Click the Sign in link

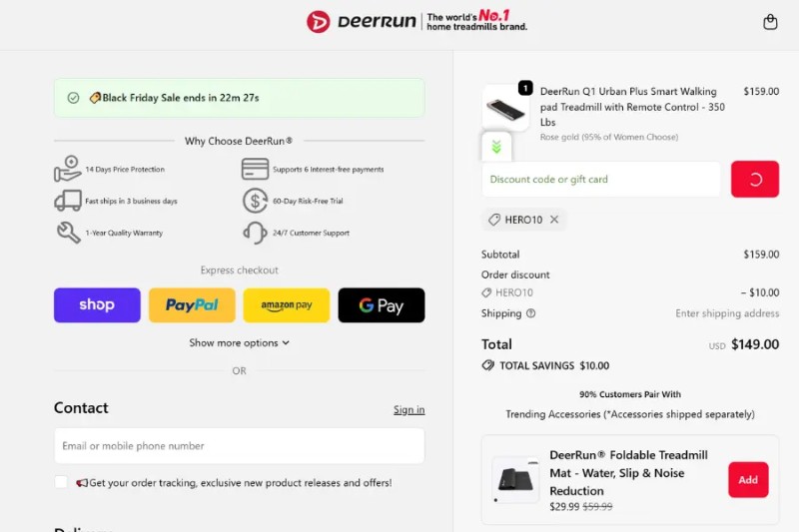click(408, 410)
